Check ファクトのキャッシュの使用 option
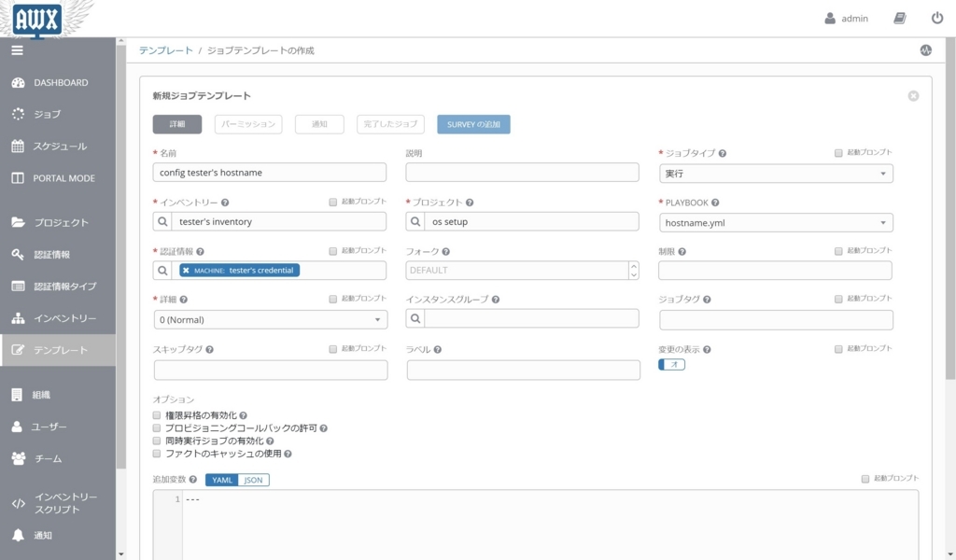This screenshot has width=956, height=560. 157,454
